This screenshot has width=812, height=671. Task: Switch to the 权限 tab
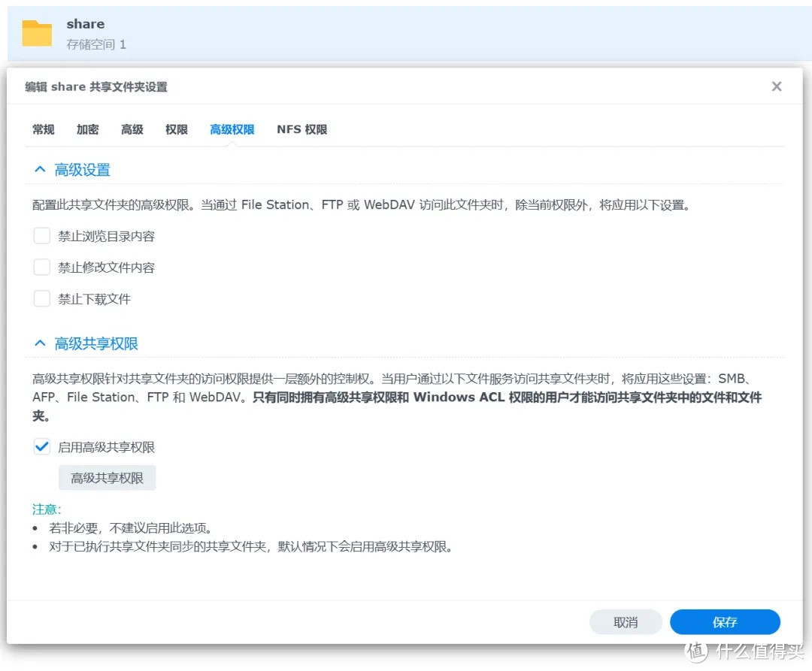tap(176, 129)
